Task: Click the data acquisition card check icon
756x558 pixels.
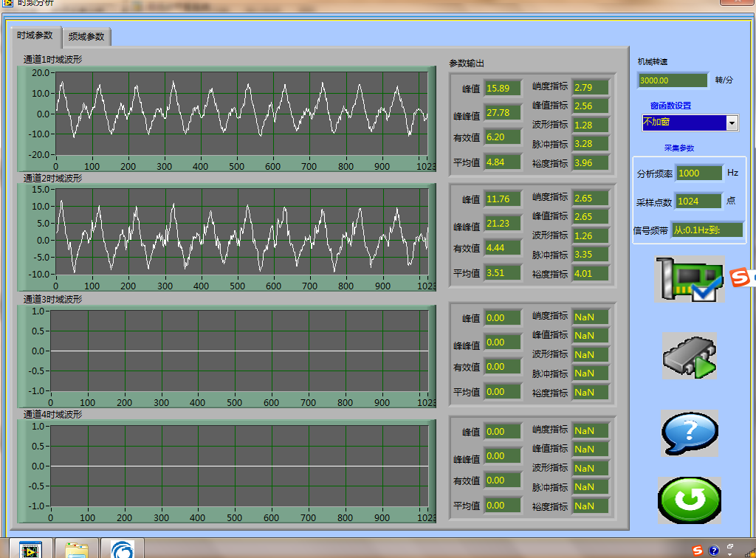Action: click(689, 278)
